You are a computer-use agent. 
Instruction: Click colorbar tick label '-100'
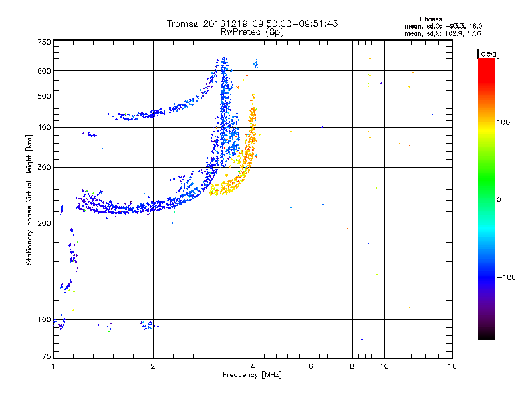[506, 277]
